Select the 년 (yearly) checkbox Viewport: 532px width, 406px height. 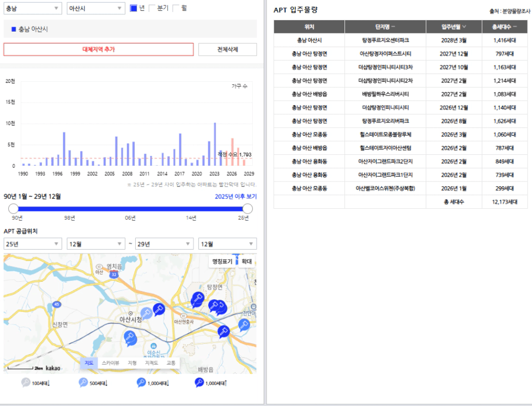click(x=134, y=8)
